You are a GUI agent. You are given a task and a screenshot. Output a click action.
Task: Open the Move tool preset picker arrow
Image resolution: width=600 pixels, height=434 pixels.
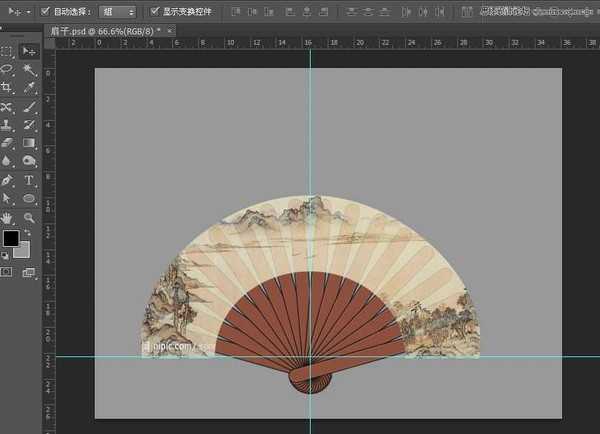point(28,12)
